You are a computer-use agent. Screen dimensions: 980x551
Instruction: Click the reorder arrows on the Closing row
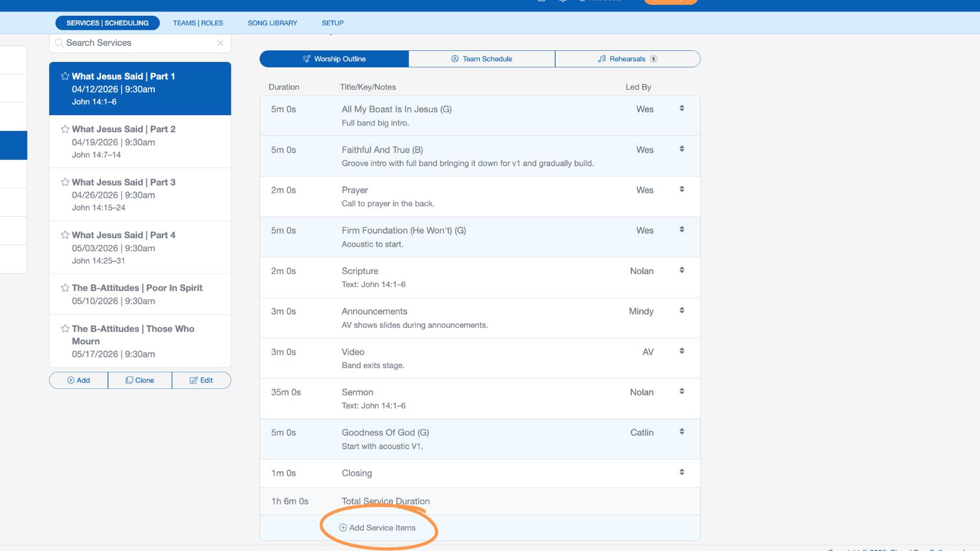[x=682, y=471]
